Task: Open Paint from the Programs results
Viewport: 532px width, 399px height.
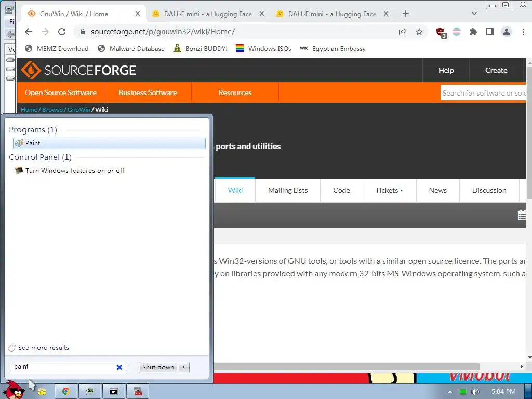Action: click(109, 143)
